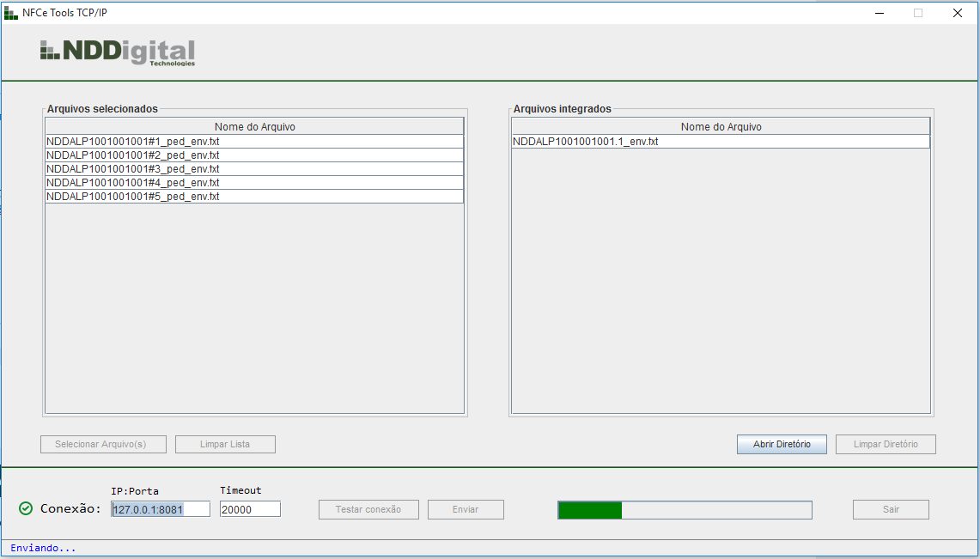980x559 pixels.
Task: Click Nome do Arquivo header in integrated files
Action: click(x=721, y=127)
